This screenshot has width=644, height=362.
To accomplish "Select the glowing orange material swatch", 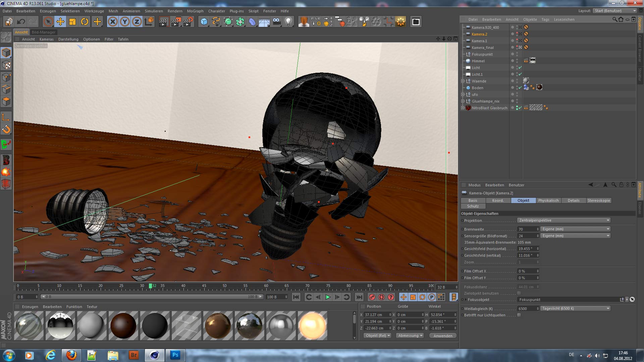I will pyautogui.click(x=312, y=325).
